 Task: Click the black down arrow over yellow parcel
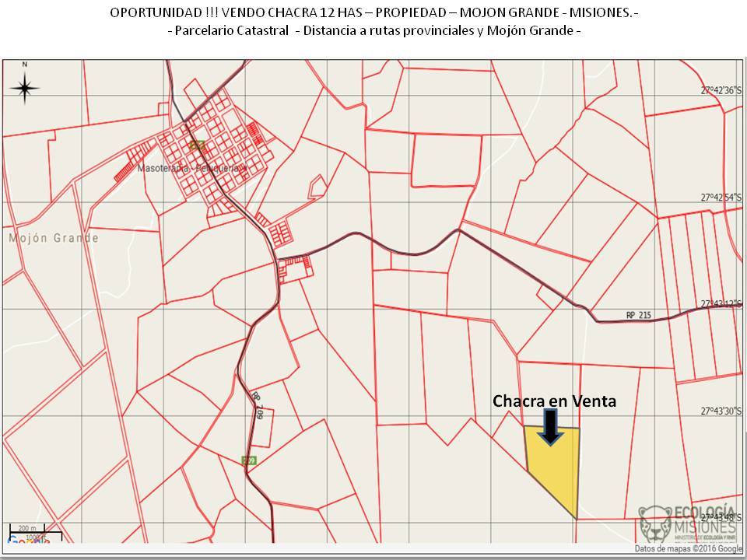coord(551,428)
